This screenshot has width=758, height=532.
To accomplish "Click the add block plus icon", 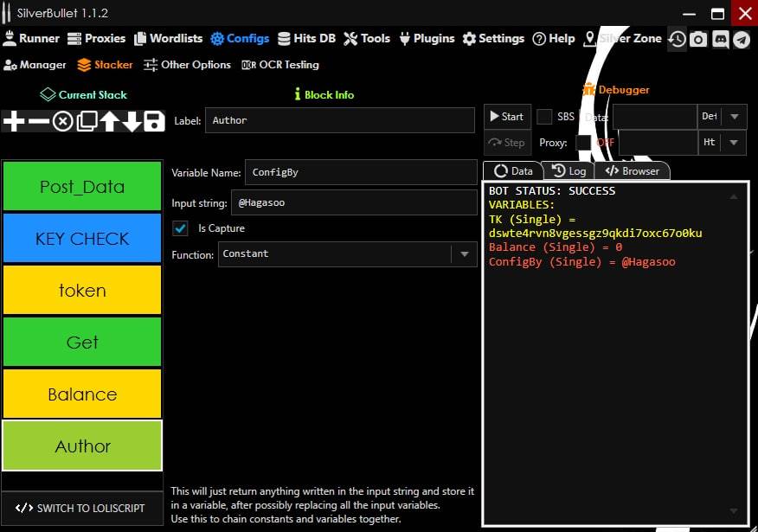I will point(14,121).
